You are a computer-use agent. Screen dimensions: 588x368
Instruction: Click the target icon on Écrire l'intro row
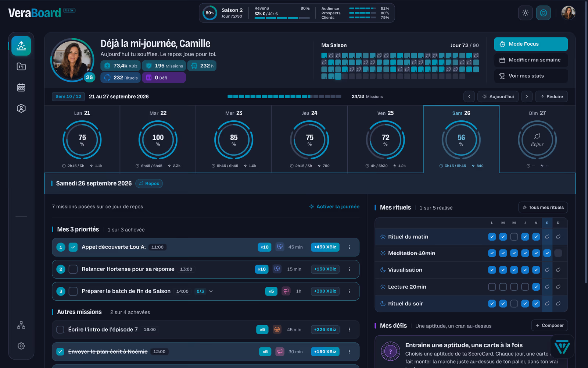point(277,329)
